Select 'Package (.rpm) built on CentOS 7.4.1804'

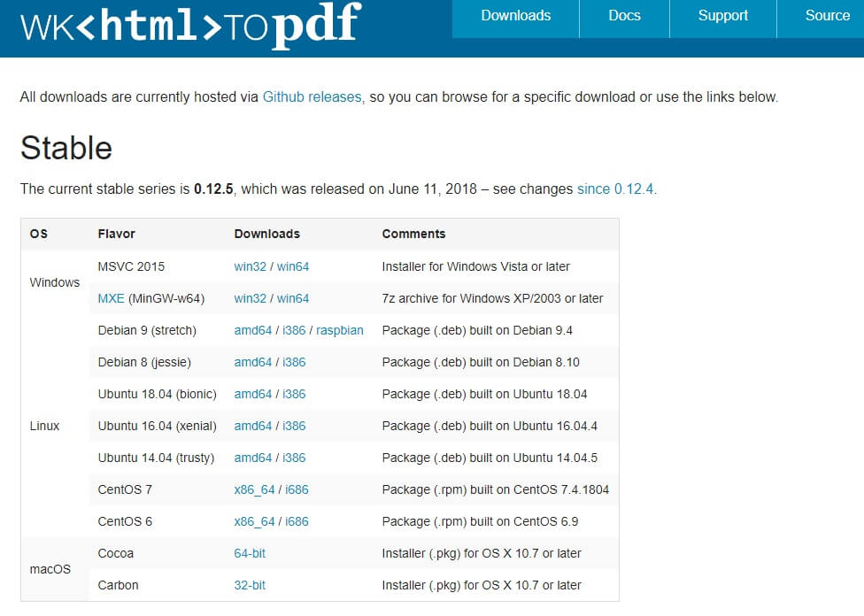(496, 490)
